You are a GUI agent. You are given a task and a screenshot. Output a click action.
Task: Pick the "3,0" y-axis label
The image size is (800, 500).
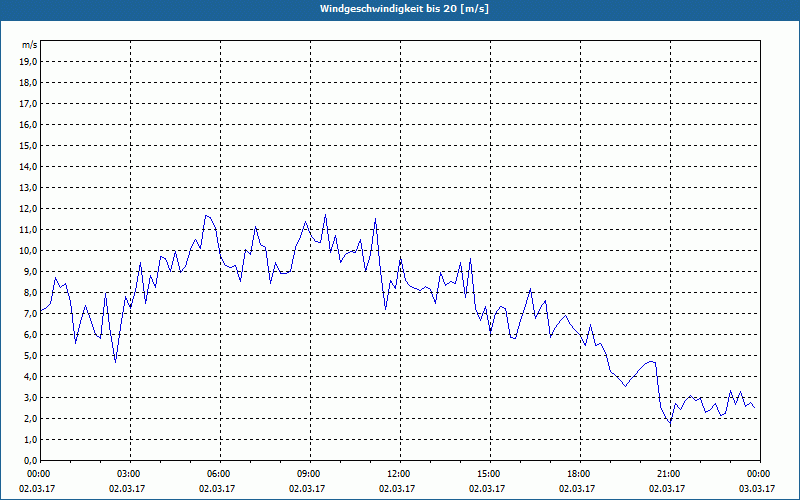tap(30, 397)
